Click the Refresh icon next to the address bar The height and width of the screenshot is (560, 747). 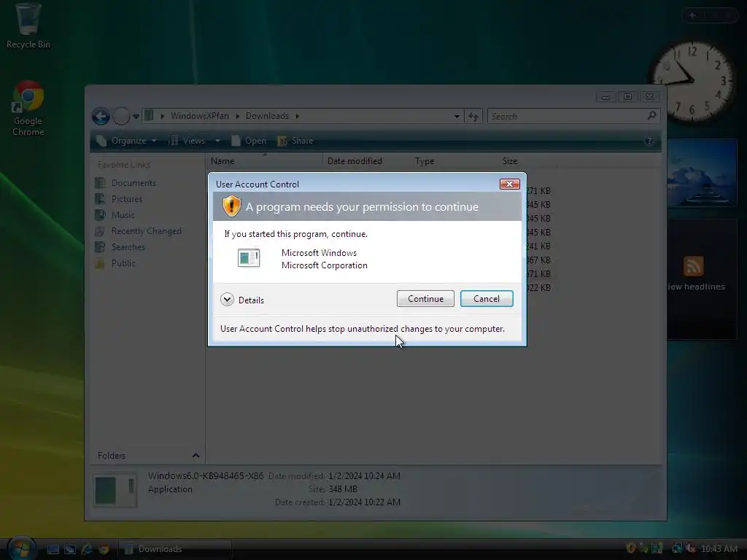(473, 116)
